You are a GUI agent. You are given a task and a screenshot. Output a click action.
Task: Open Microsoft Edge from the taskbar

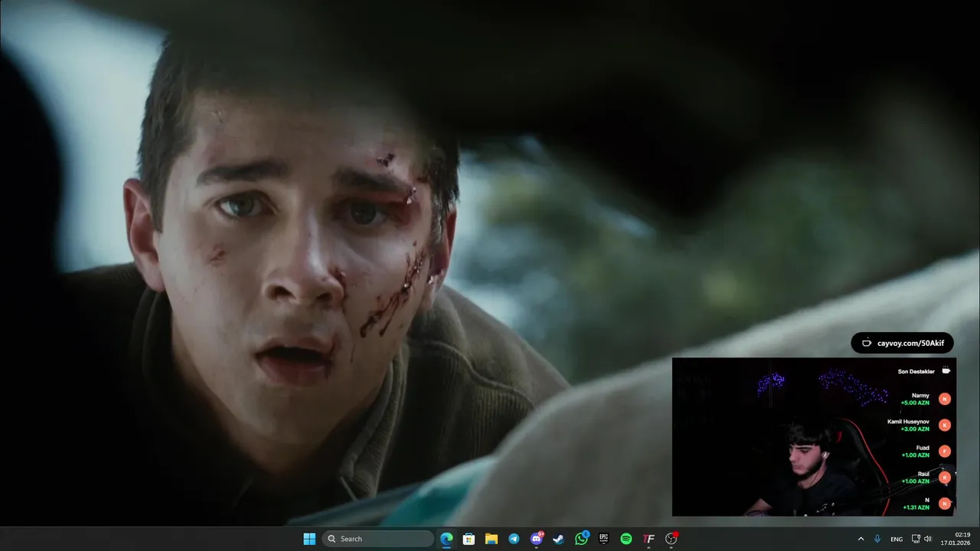(x=446, y=539)
